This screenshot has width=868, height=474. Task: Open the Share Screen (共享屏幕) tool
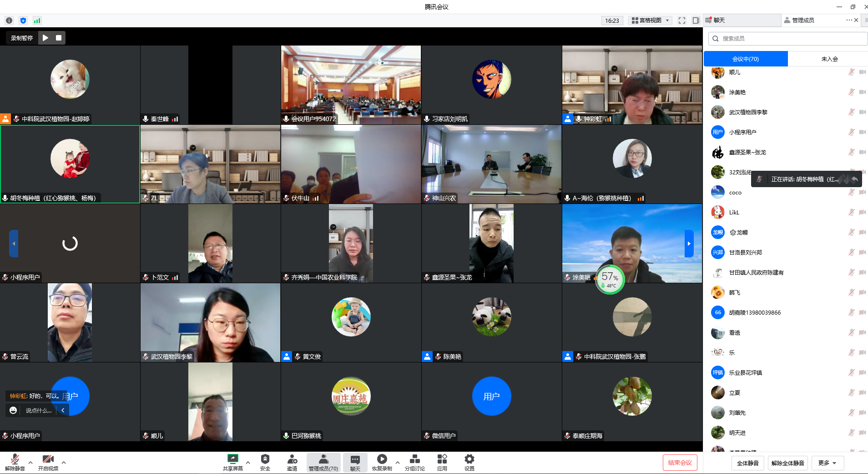pyautogui.click(x=232, y=462)
